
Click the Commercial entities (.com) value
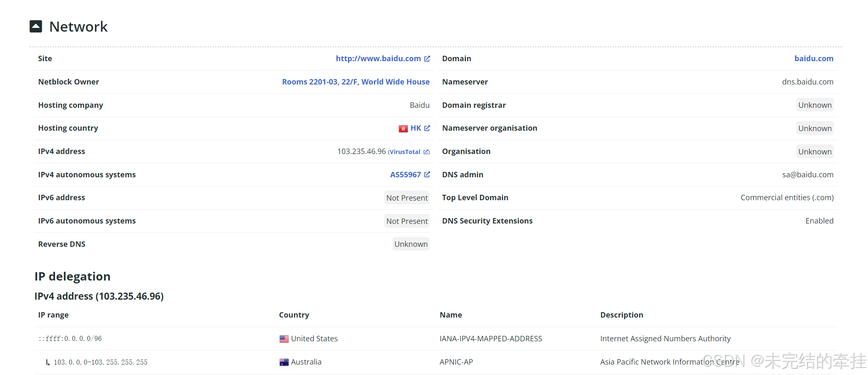(x=787, y=198)
